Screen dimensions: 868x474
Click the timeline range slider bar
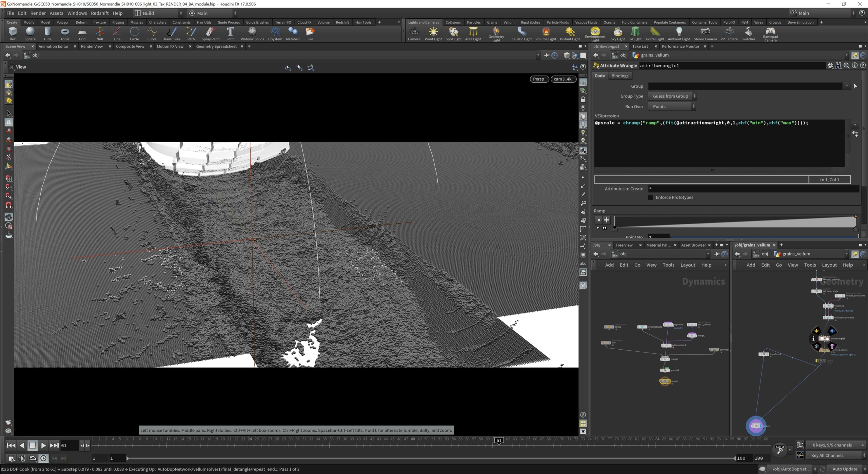[x=431, y=458]
